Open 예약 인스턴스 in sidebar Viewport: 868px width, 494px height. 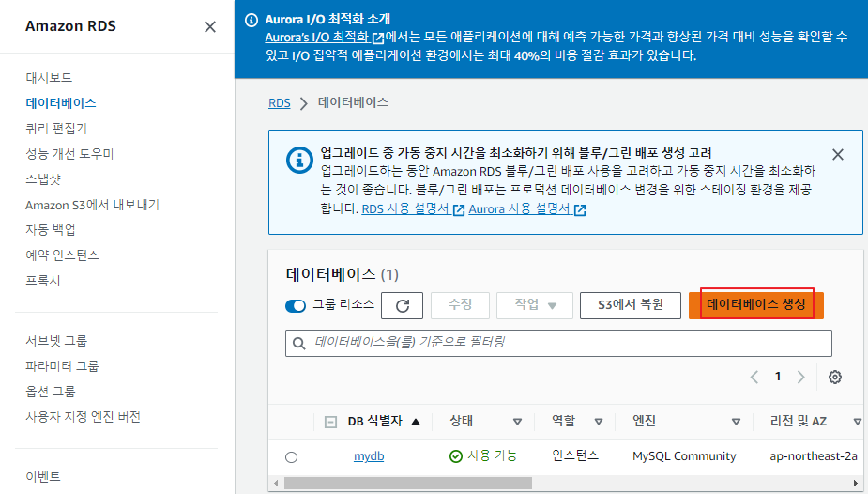[x=62, y=255]
